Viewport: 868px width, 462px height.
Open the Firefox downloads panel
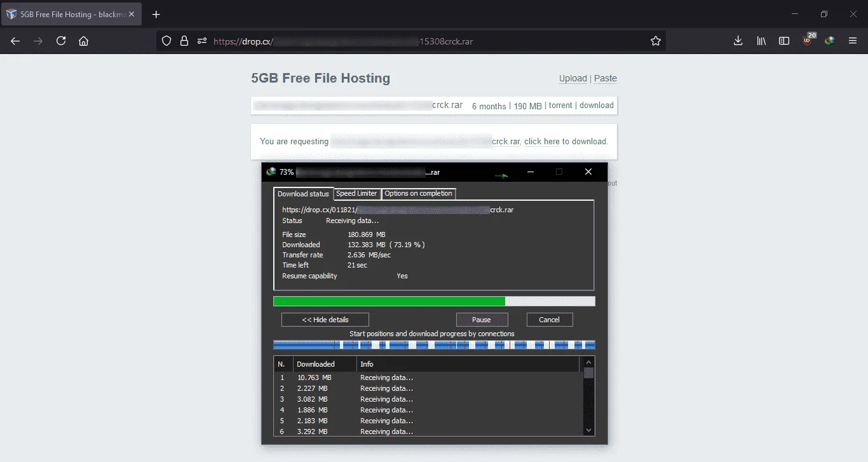click(738, 41)
